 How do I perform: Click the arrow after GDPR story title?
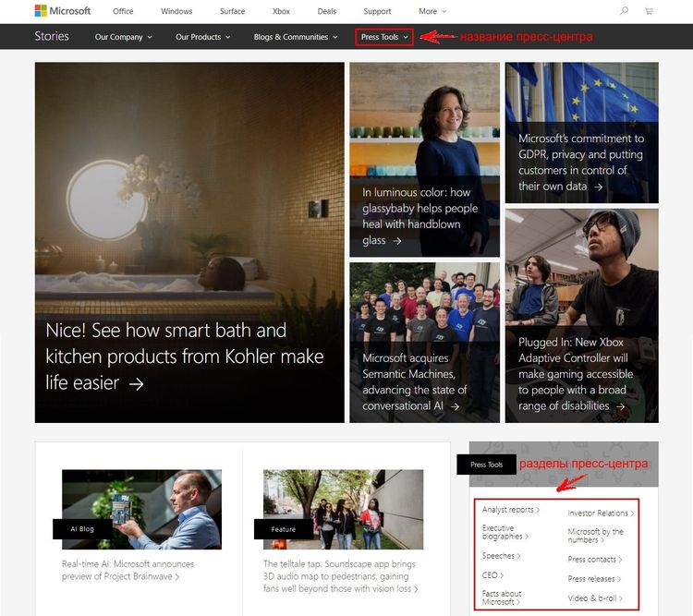click(x=598, y=187)
